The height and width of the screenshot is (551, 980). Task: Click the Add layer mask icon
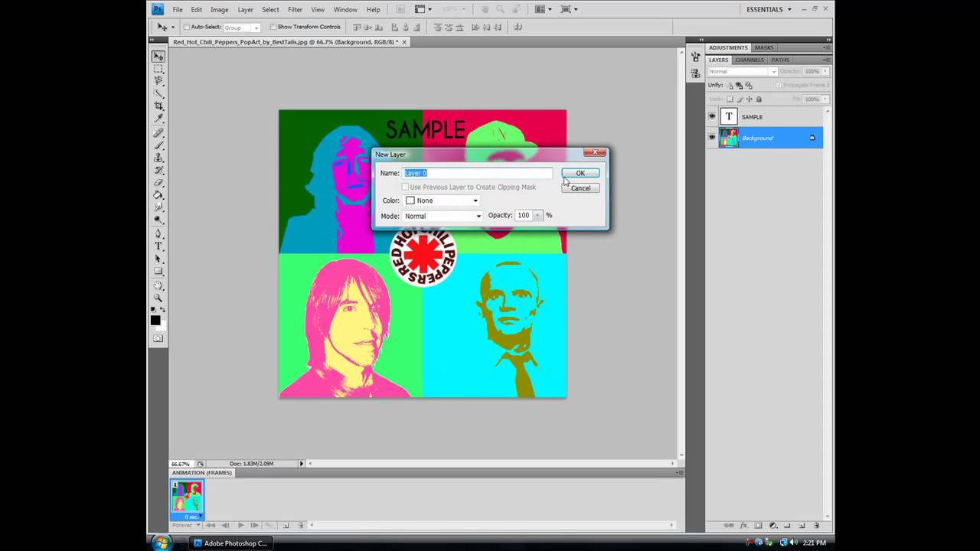pos(757,526)
